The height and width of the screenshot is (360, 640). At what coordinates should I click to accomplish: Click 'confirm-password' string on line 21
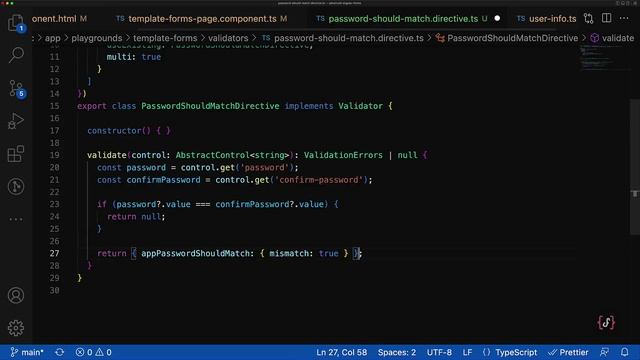point(319,180)
